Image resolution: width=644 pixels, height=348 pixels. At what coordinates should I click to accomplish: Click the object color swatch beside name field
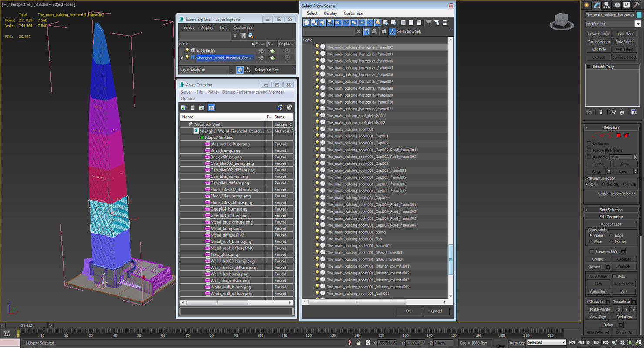(x=639, y=14)
